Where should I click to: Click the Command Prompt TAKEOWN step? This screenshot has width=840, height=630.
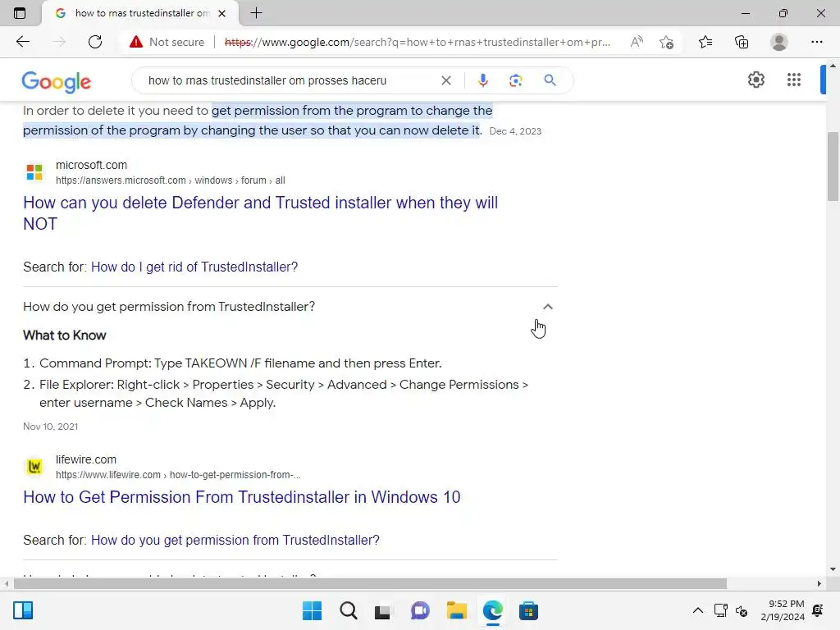coord(240,363)
